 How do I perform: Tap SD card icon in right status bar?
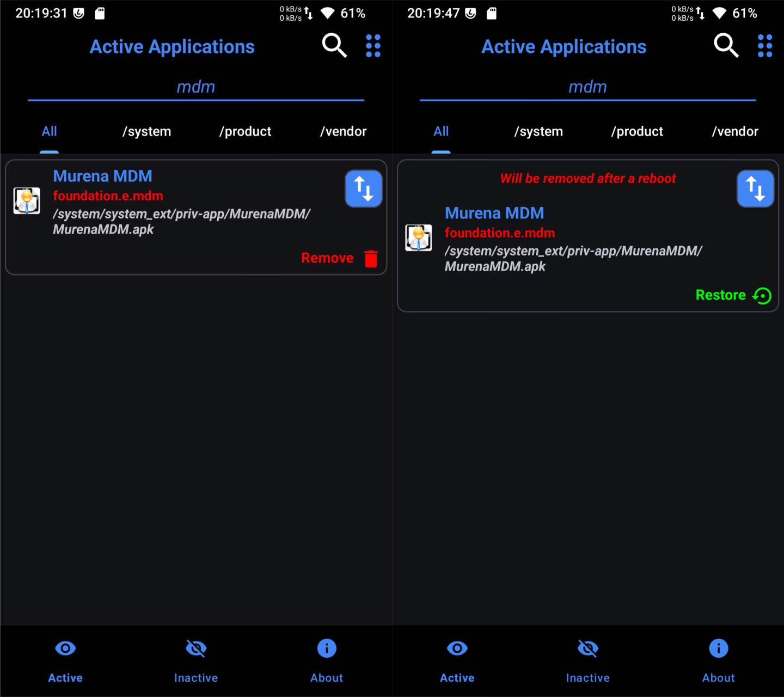click(492, 13)
